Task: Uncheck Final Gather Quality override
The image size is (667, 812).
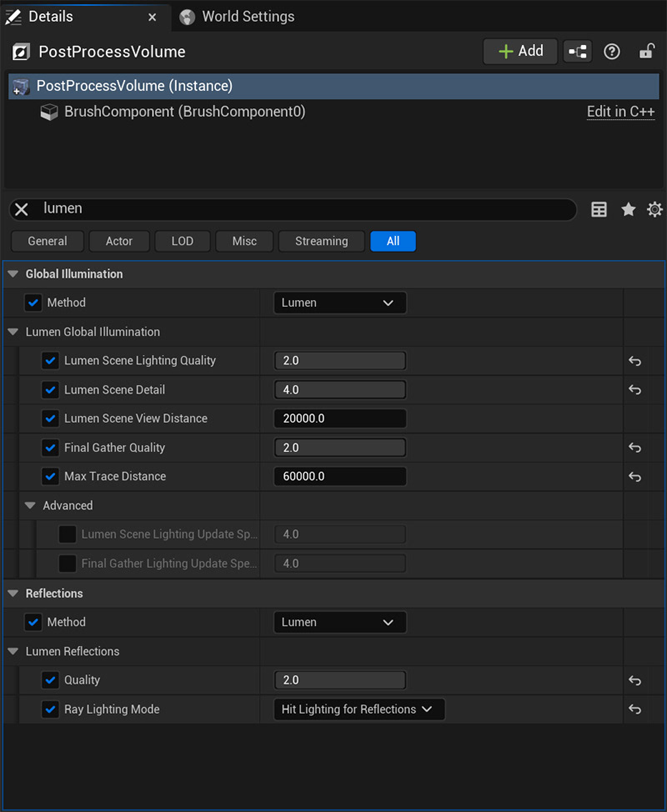Action: 50,448
